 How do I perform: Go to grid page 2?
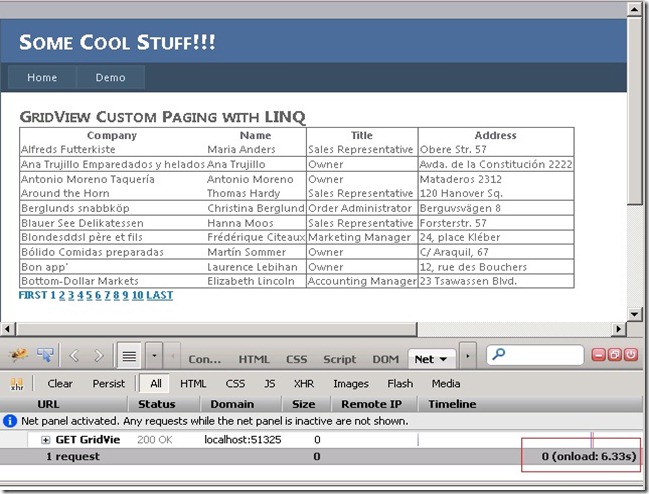pyautogui.click(x=62, y=295)
